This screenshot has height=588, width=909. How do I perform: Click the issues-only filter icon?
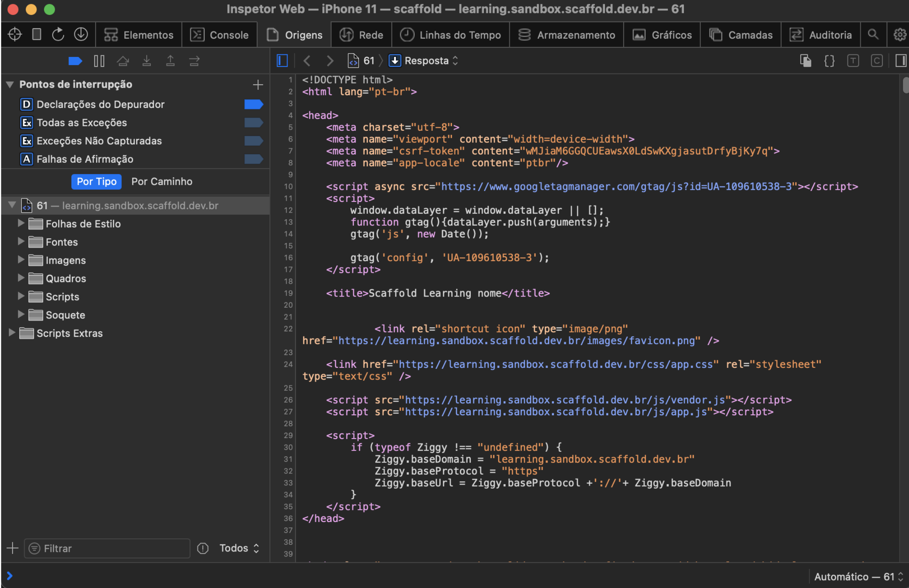tap(202, 548)
